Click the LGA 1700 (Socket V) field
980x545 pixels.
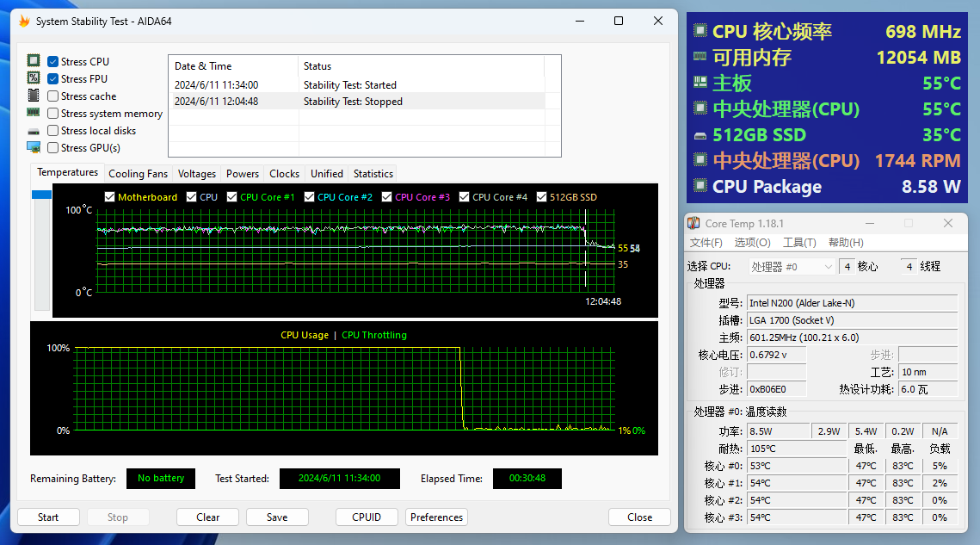tap(853, 320)
